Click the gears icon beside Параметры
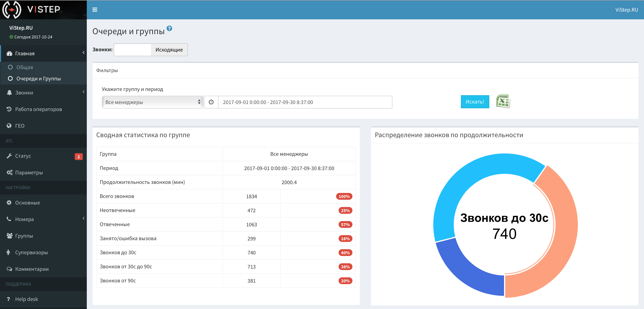The image size is (644, 309). 10,173
